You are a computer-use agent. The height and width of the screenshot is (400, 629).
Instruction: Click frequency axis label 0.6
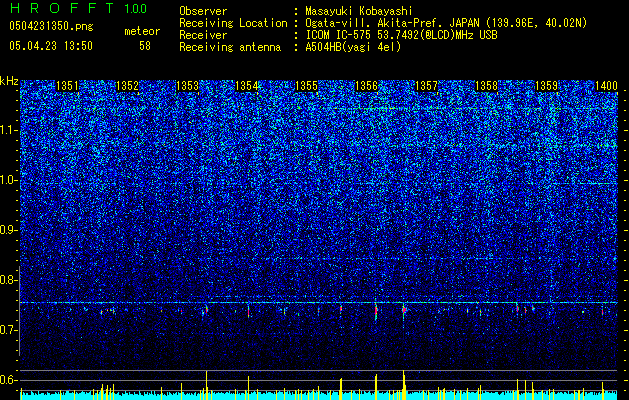[x=8, y=380]
